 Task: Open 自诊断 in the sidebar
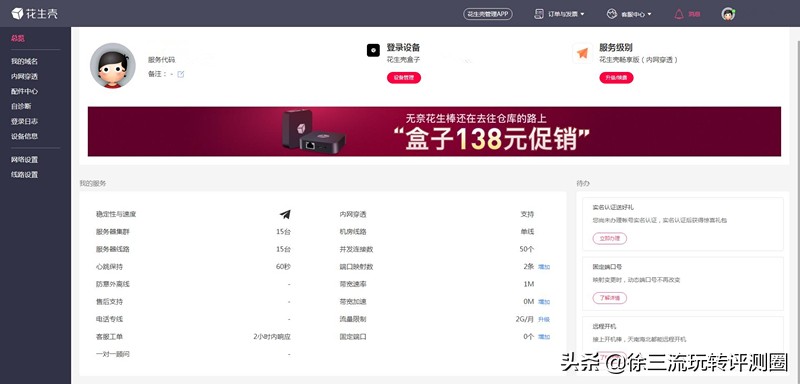tap(21, 106)
